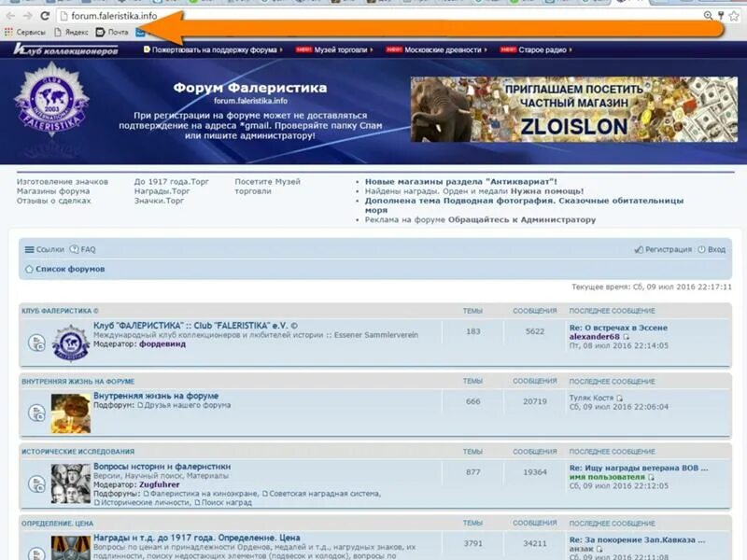Screen dimensions: 747x560
Task: Click the key icon in address bar
Action: coord(721,16)
